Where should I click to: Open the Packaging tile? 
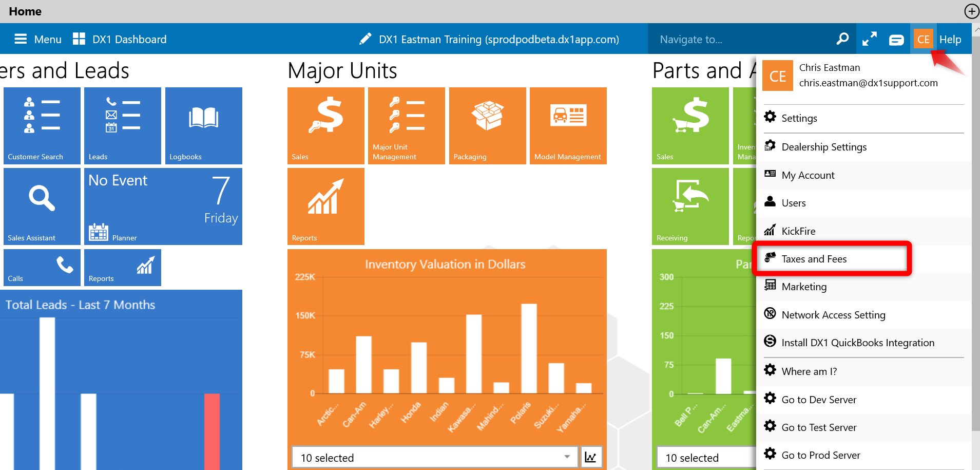pos(488,126)
